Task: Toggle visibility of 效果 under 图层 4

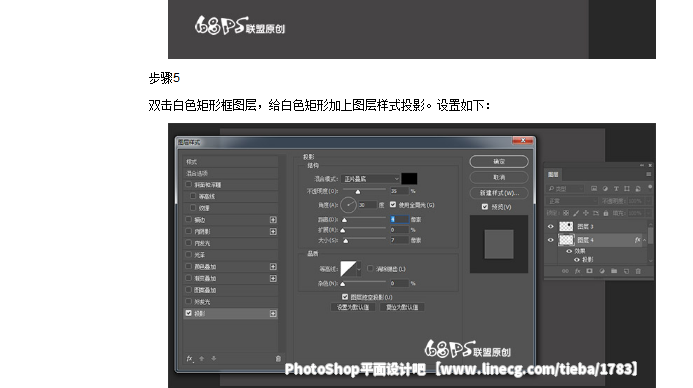Action: point(569,251)
